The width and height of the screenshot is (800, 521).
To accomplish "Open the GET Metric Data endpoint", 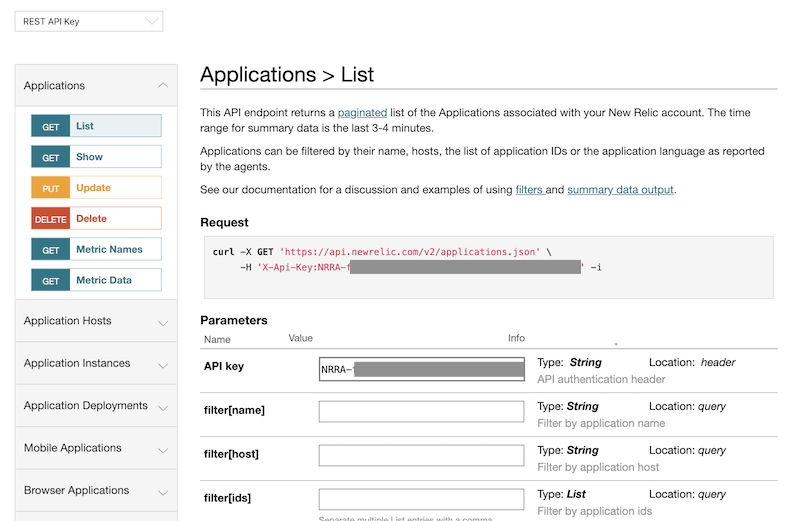I will (x=96, y=281).
